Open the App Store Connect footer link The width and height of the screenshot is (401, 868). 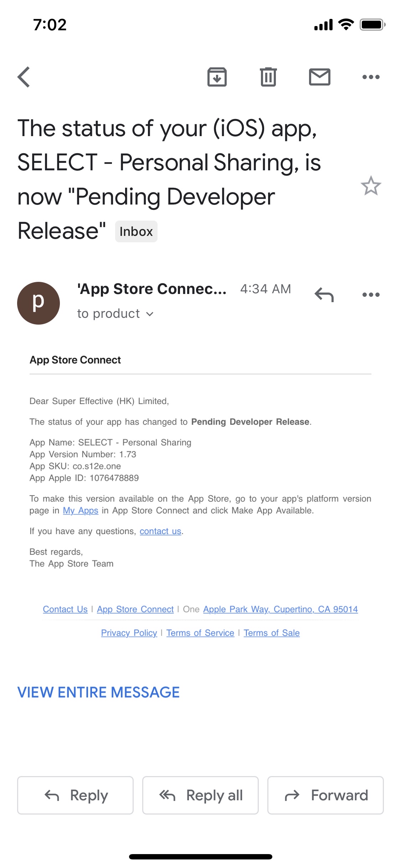click(x=135, y=609)
